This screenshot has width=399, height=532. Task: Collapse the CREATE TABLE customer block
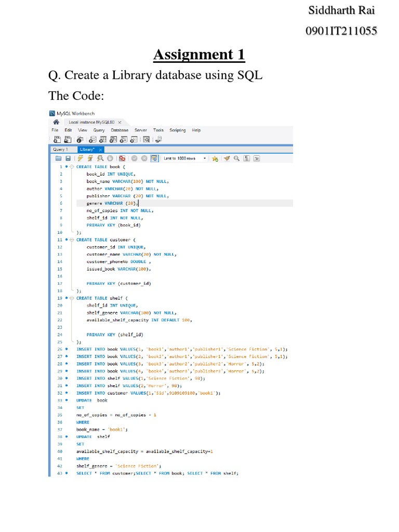(72, 240)
